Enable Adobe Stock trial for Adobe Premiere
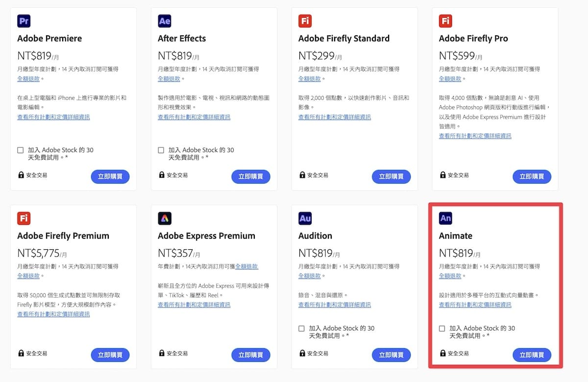This screenshot has height=382, width=588. [21, 150]
